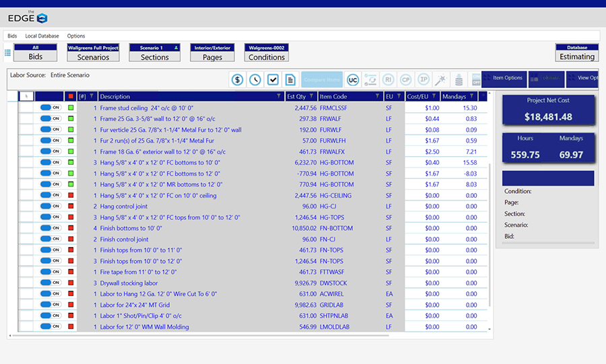Open the Est Qty column filter
This screenshot has width=606, height=364.
tap(311, 96)
